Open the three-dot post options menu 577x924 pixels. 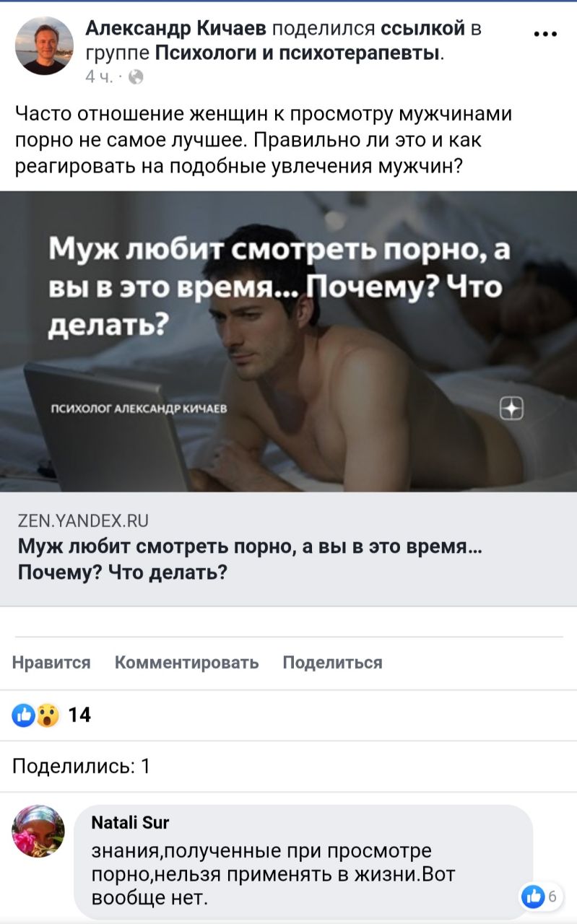tap(545, 32)
